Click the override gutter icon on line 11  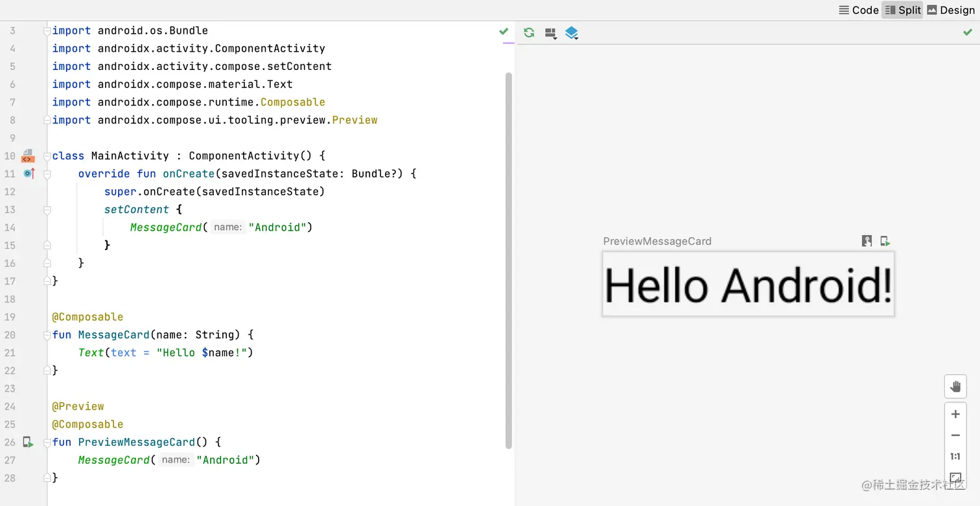click(x=29, y=174)
